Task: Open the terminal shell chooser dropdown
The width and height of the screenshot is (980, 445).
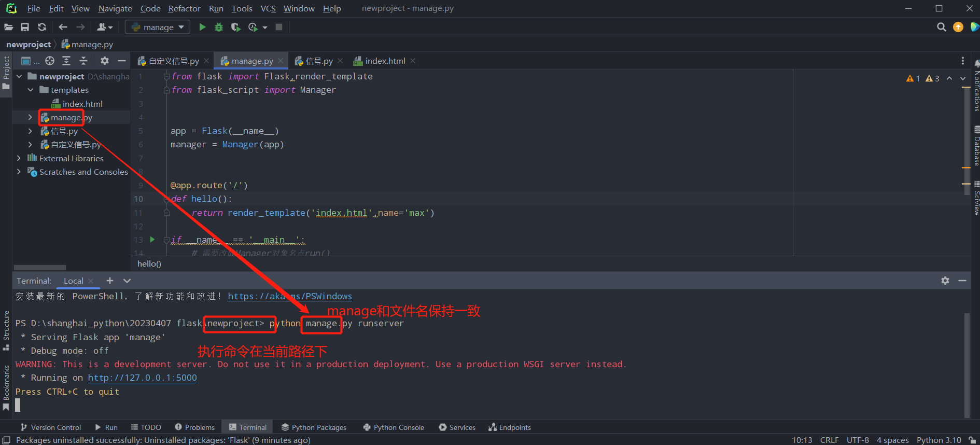Action: 127,281
